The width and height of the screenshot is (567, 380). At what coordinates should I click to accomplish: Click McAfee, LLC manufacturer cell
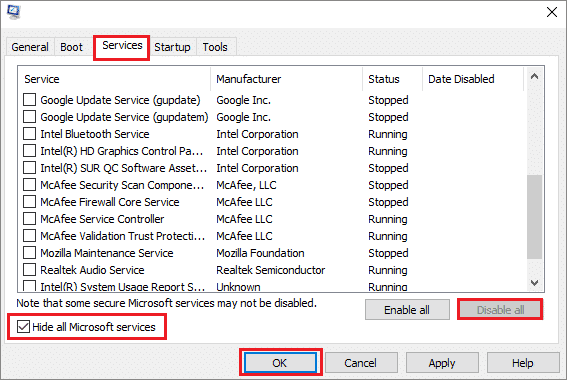246,185
